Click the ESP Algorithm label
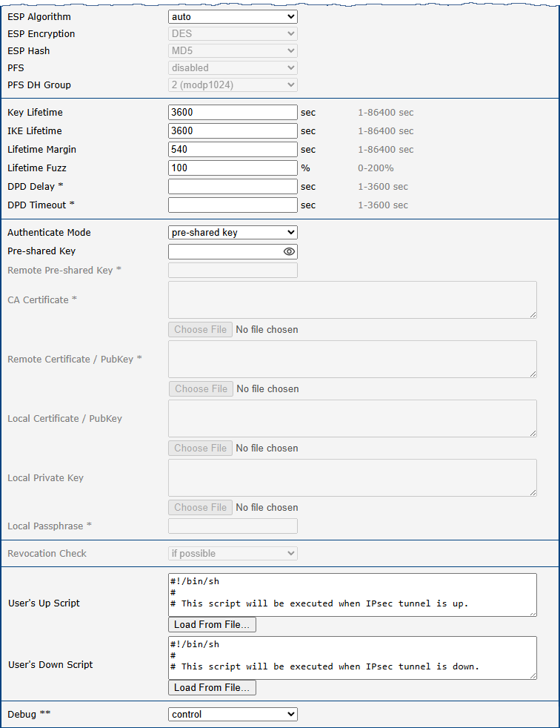 click(39, 17)
